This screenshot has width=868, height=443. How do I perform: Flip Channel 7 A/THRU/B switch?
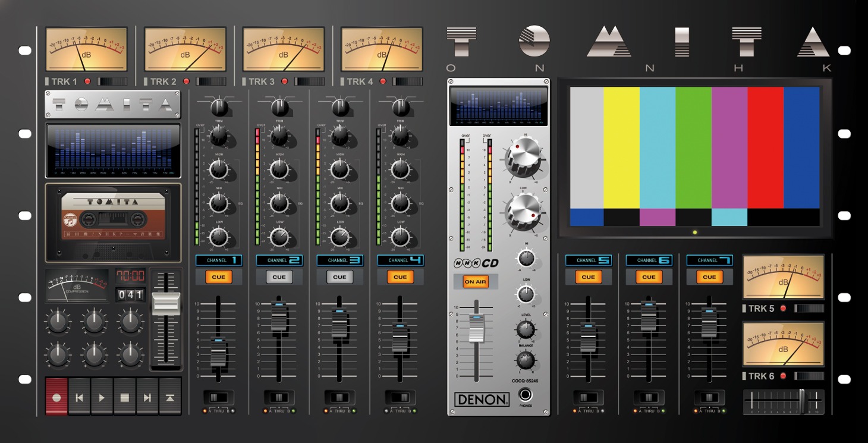click(x=709, y=398)
